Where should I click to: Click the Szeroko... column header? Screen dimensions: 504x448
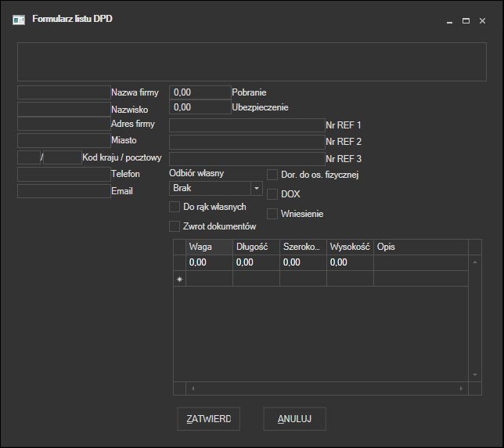point(303,247)
